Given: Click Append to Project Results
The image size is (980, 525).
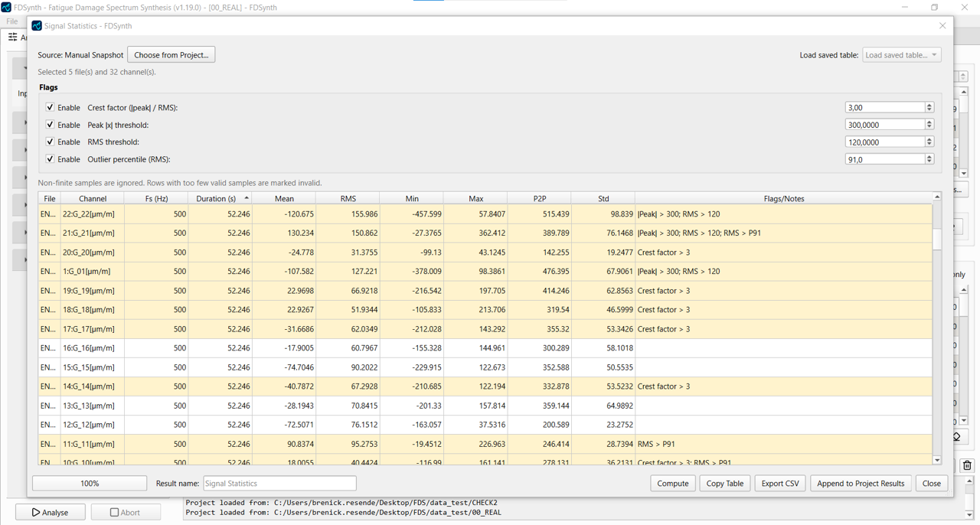Looking at the screenshot, I should click(860, 484).
